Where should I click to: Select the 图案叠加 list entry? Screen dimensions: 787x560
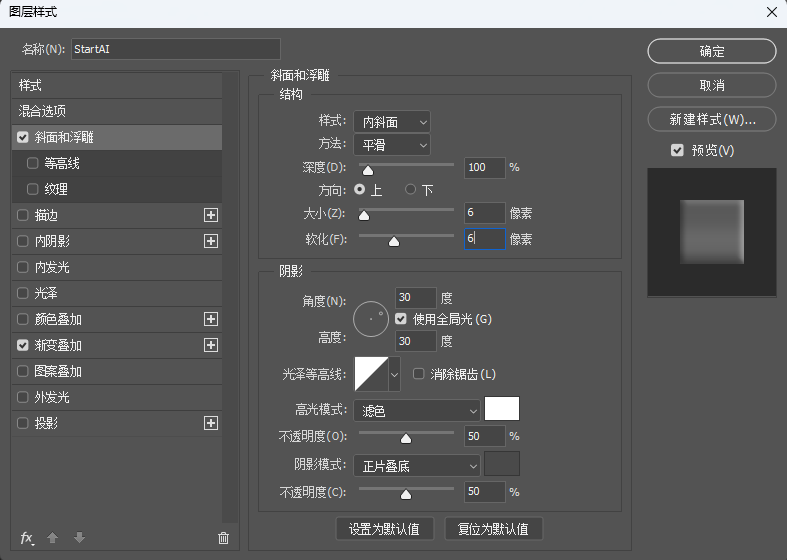(117, 371)
